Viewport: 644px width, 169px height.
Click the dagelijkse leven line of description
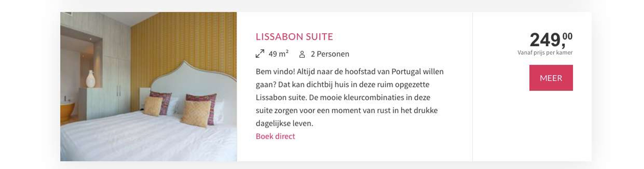(x=284, y=123)
